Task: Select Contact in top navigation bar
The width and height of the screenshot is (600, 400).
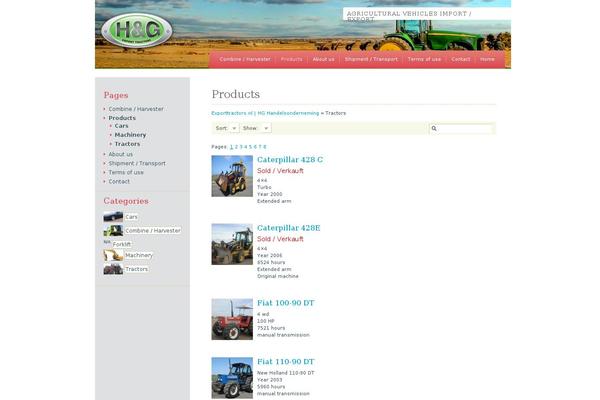Action: coord(461,59)
